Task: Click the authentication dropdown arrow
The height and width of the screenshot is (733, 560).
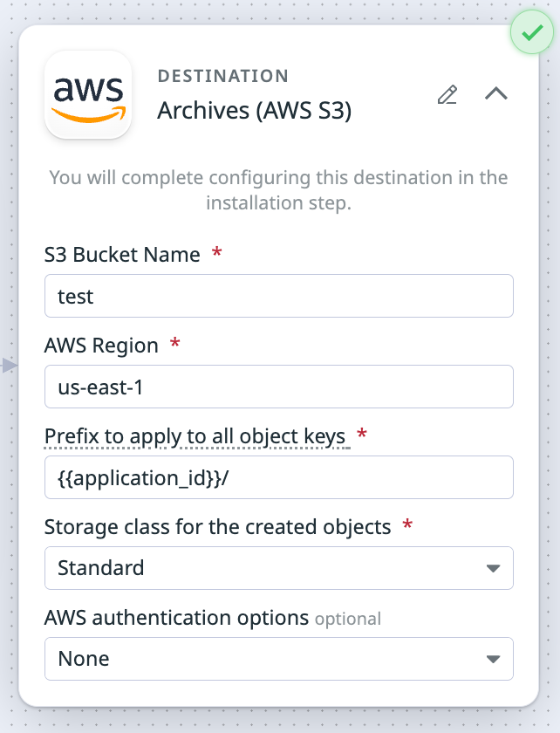Action: pyautogui.click(x=493, y=659)
